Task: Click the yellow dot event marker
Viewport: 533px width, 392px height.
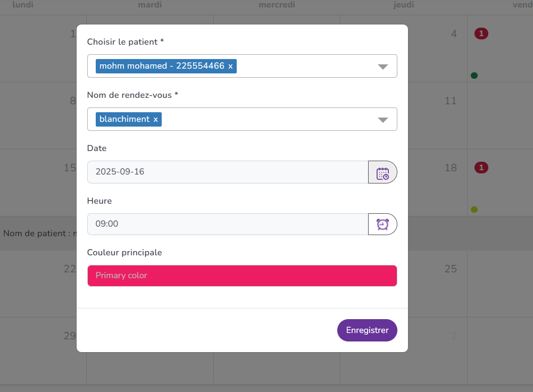Action: coord(474,210)
